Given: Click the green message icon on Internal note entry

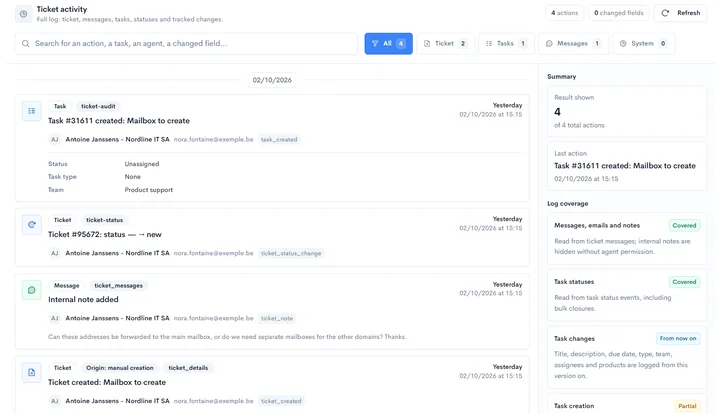Looking at the screenshot, I should [32, 290].
